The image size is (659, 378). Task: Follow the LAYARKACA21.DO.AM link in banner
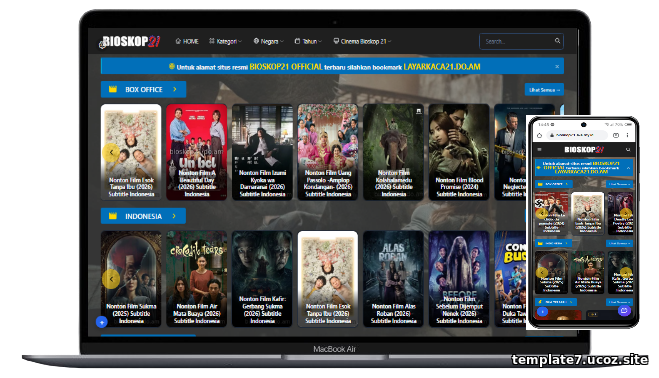pyautogui.click(x=442, y=66)
